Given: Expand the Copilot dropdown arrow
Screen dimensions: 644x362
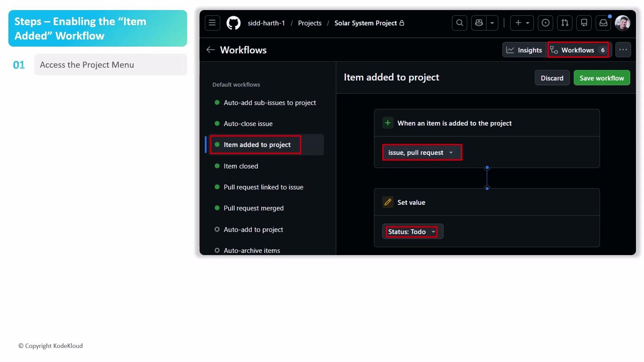Looking at the screenshot, I should point(492,23).
